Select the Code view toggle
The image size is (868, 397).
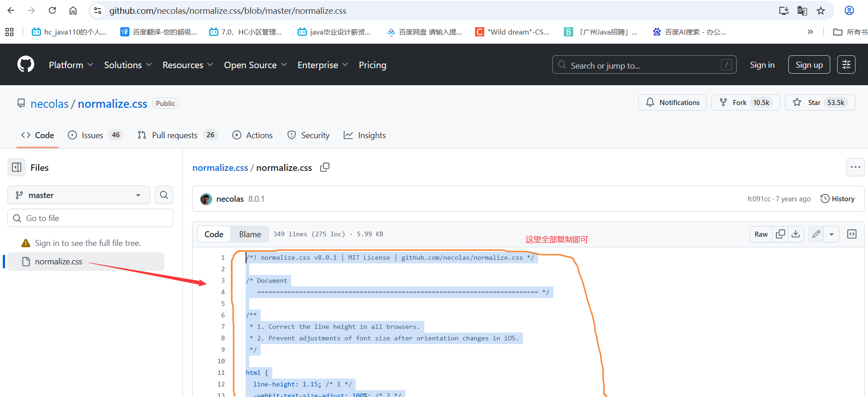[x=214, y=234]
